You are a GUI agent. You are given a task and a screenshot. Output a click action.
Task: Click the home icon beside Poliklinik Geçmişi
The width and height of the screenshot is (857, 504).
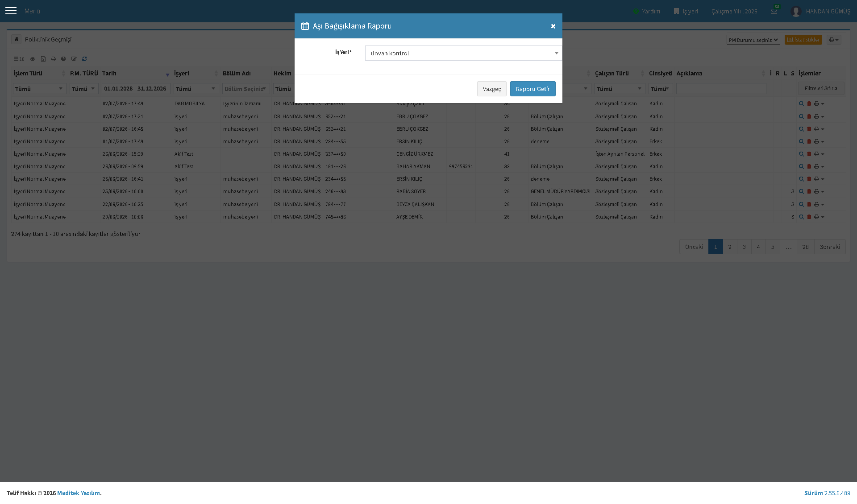point(16,39)
